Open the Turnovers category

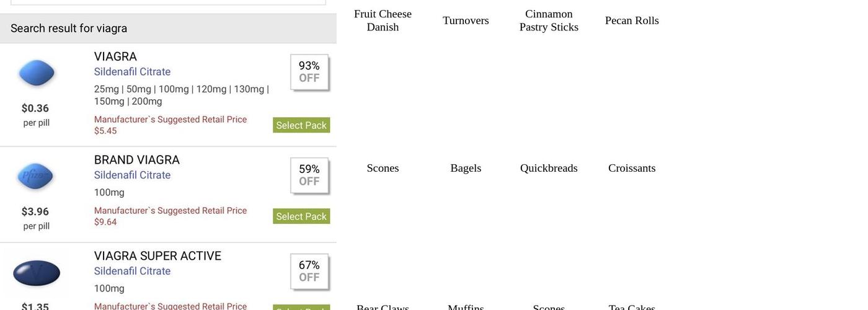click(x=466, y=20)
